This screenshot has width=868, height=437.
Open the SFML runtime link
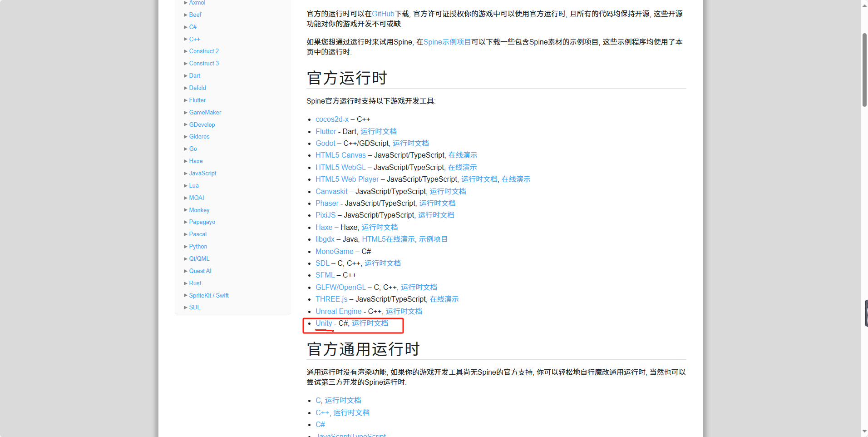click(x=325, y=275)
